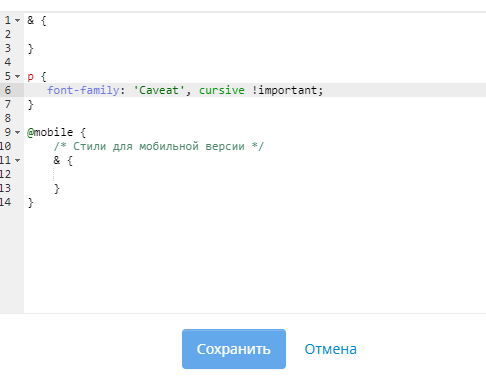Click line number 4 in the gutter

[8, 62]
